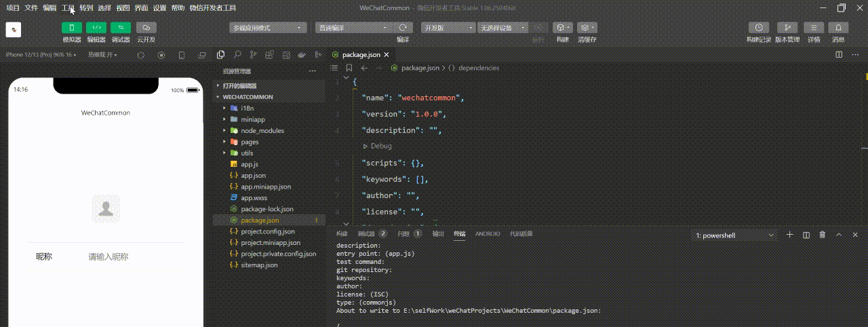Click the 请输入昵称 nickname input field
Image resolution: width=868 pixels, height=327 pixels.
coord(136,256)
